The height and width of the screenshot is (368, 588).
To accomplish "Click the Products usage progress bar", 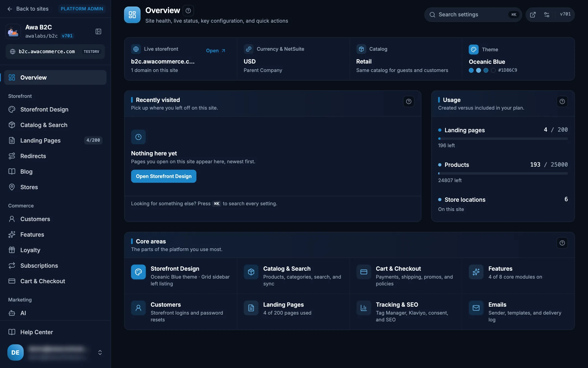I will coord(503,173).
